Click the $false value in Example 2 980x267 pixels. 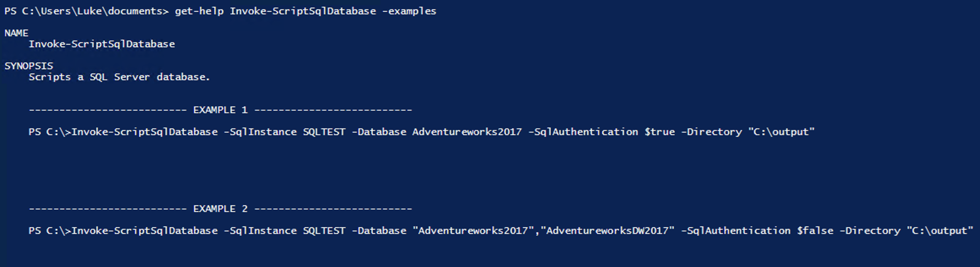coord(815,231)
